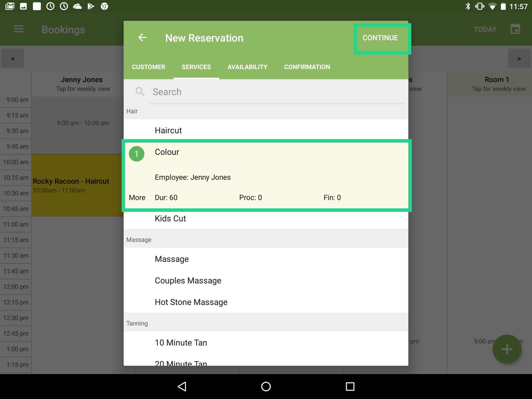Open the CONFIRMATION tab

point(307,67)
